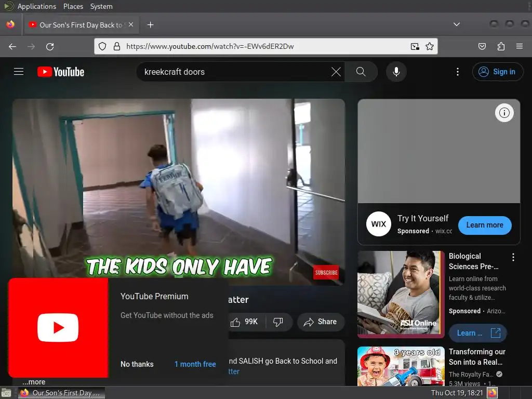Share the video
532x399 pixels.
coord(321,322)
